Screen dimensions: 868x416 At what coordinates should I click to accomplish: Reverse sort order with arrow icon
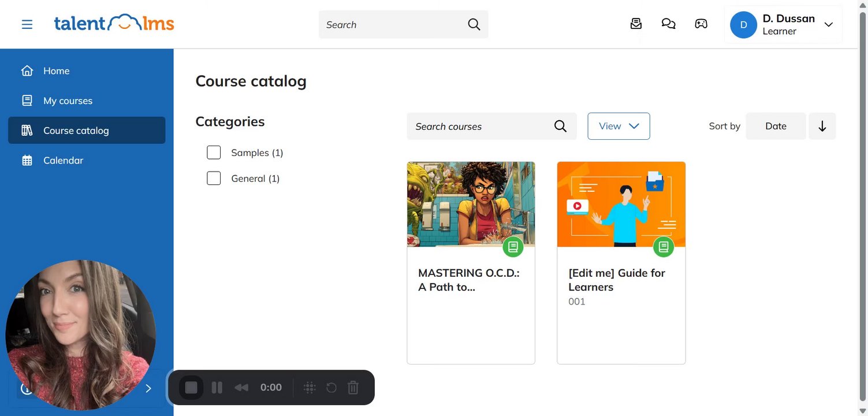(822, 126)
